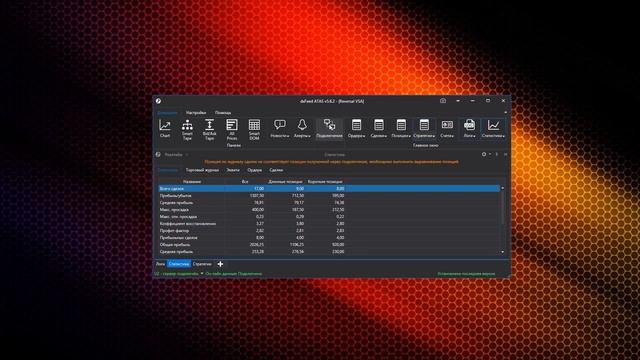This screenshot has height=360, width=640.
Task: Select the Прибыльных сделок row
Action: 329,238
